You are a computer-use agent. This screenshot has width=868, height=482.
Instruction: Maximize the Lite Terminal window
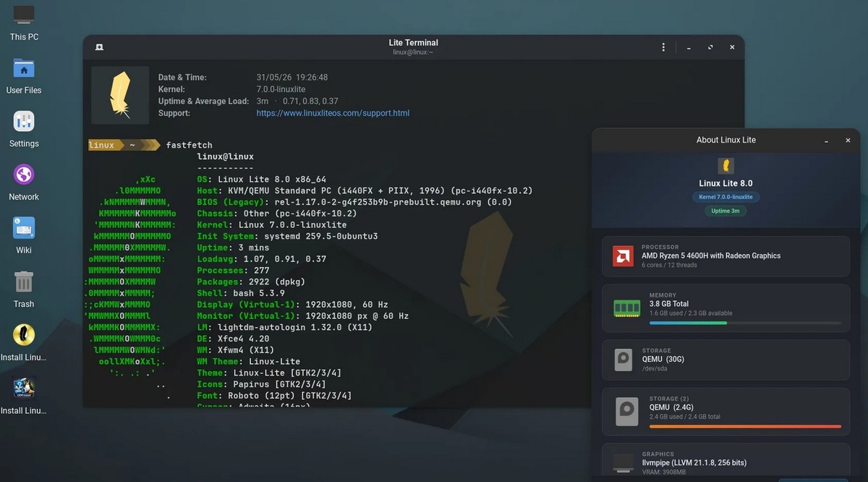(x=710, y=47)
